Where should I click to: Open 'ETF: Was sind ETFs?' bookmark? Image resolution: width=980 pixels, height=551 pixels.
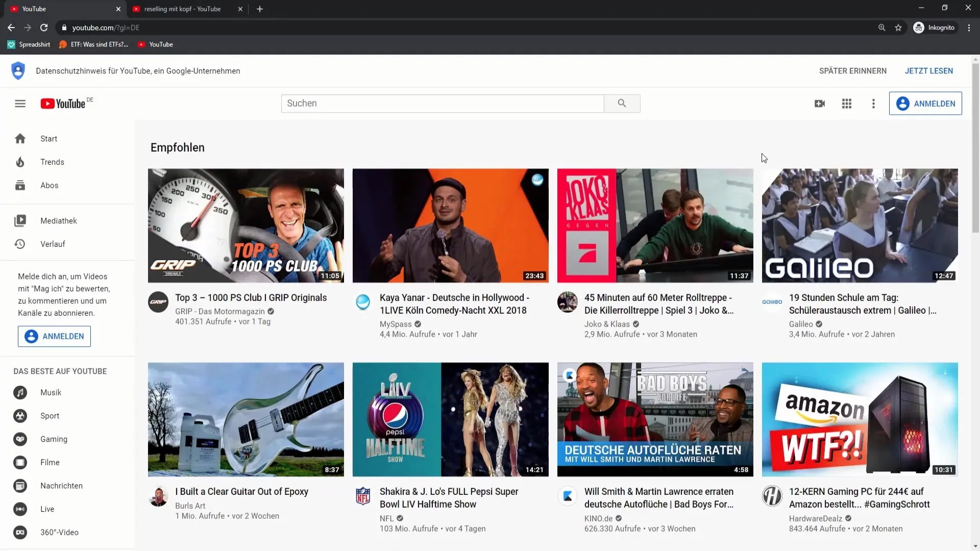[x=94, y=44]
